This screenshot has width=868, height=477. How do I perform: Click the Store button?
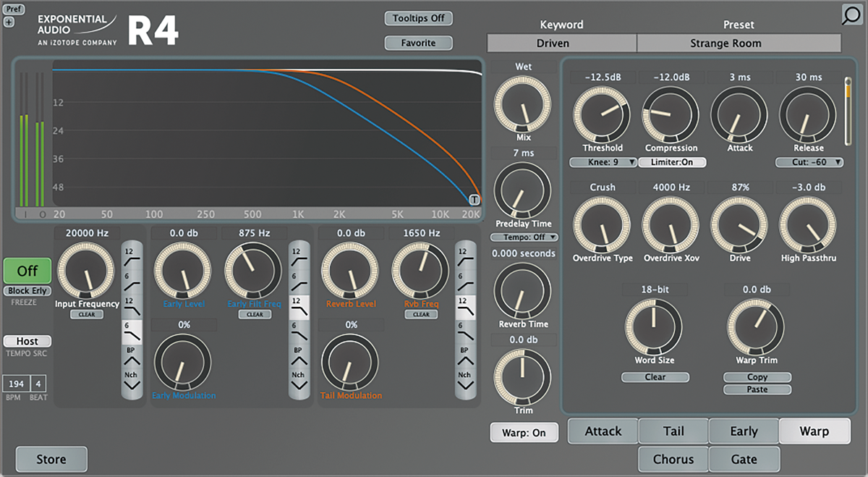click(x=51, y=459)
